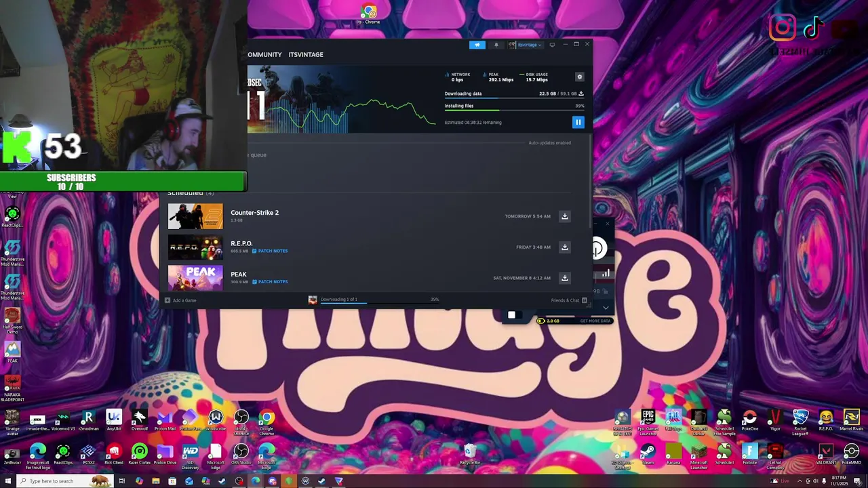
Task: Open Fall Guys desktop icon
Action: [x=673, y=420]
